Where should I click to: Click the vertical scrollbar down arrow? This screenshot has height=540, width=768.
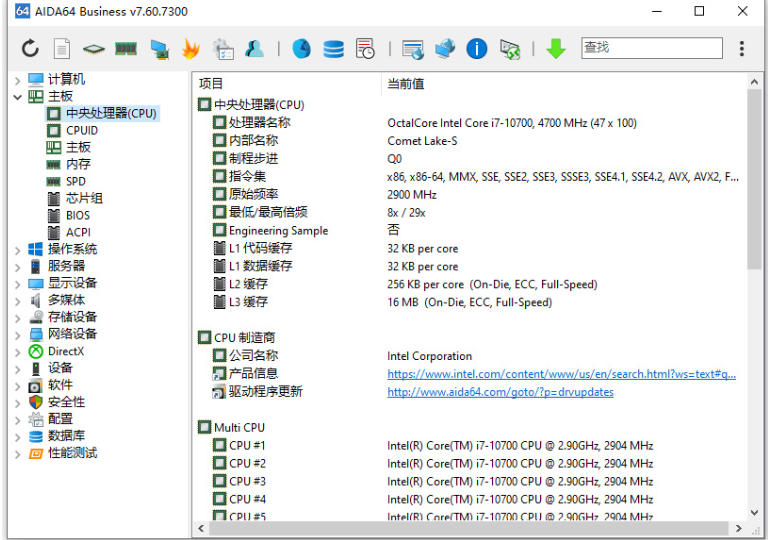pos(755,512)
